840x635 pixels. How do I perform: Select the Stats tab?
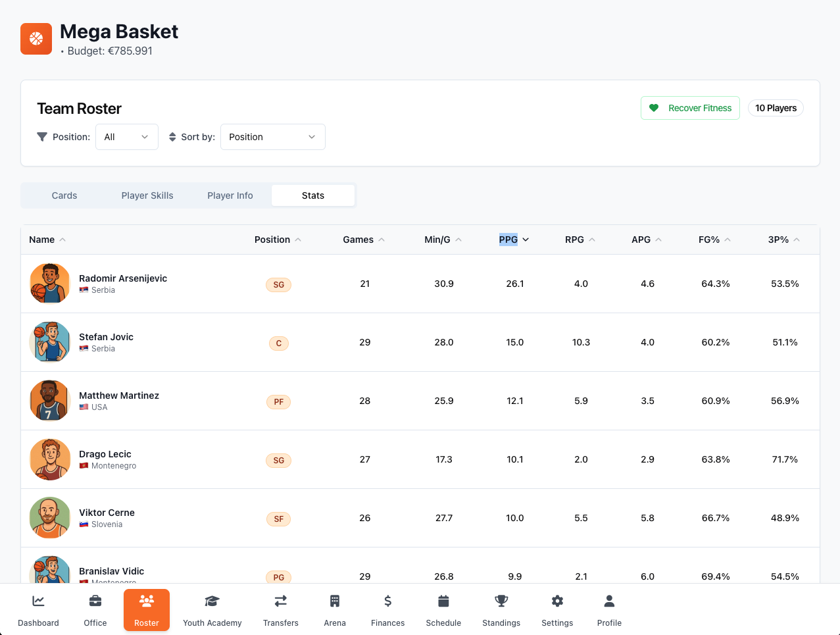[313, 195]
